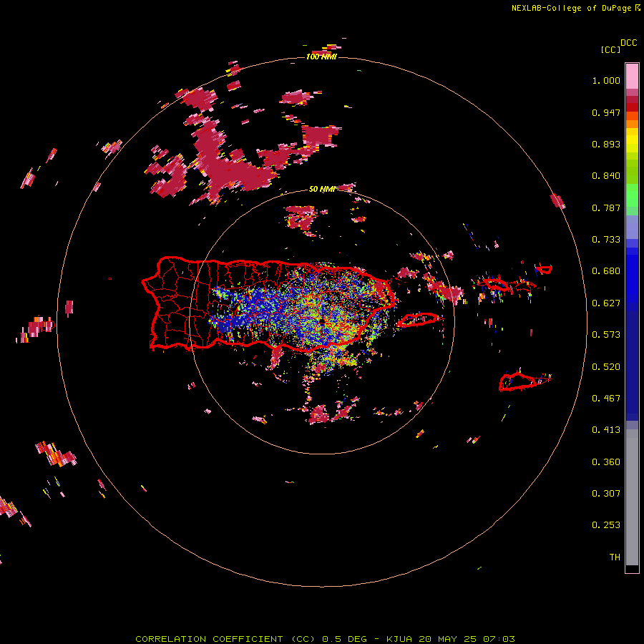
Task: Click the 0.840 scale value
Action: [x=606, y=176]
